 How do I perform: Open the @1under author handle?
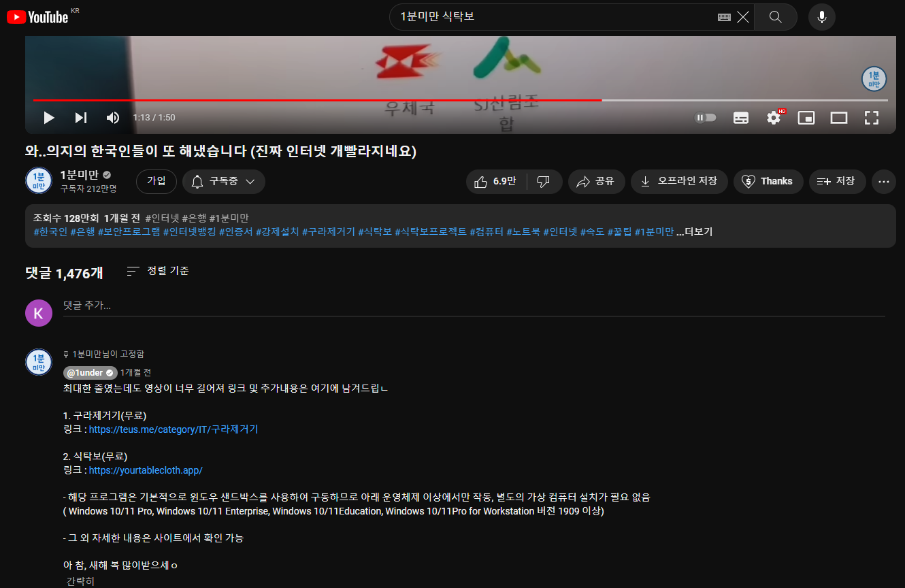pos(90,373)
